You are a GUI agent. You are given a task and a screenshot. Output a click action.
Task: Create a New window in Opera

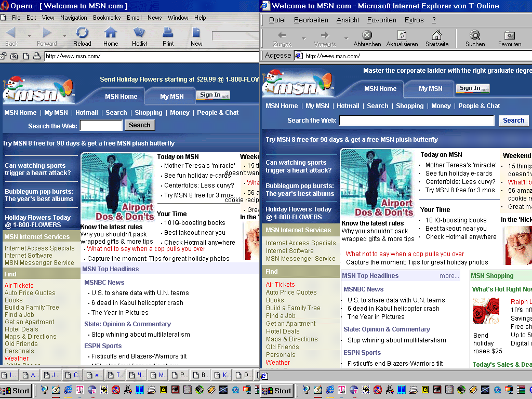coord(196,37)
